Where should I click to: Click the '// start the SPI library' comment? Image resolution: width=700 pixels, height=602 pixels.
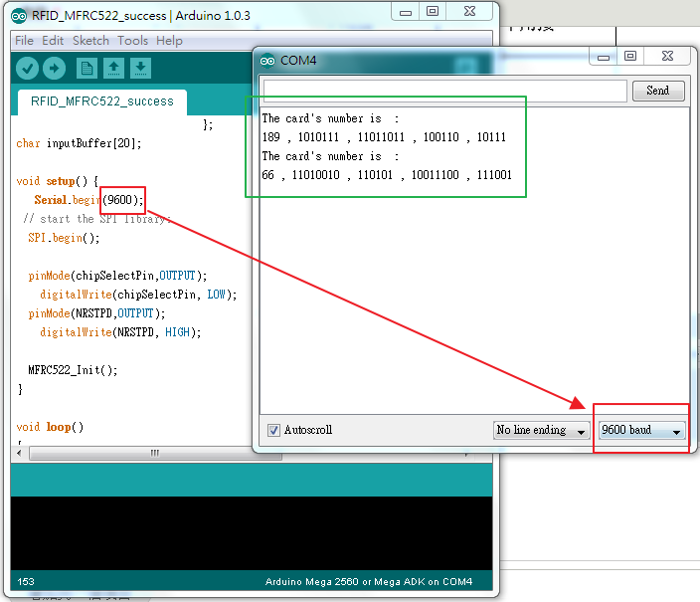(96, 219)
